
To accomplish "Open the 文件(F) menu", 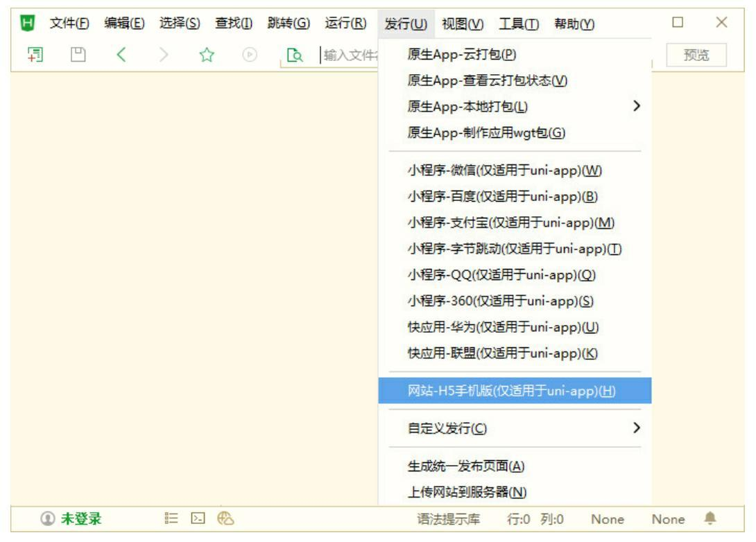I will pyautogui.click(x=69, y=23).
